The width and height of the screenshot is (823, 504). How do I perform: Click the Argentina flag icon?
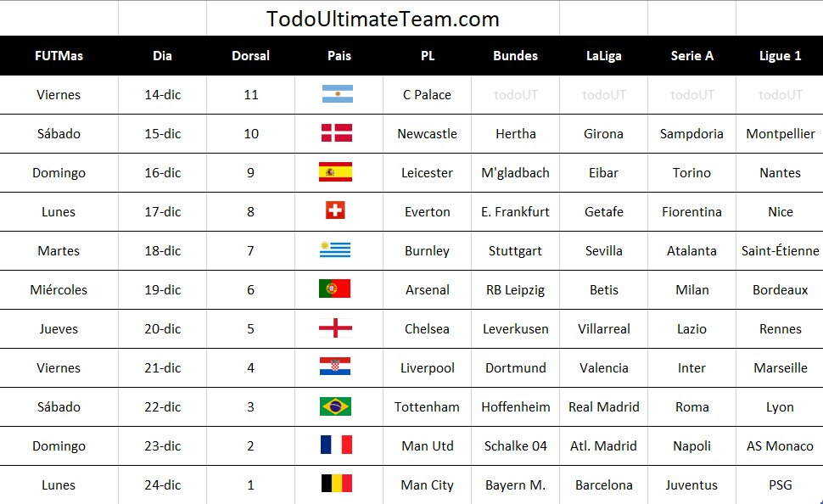pyautogui.click(x=338, y=94)
